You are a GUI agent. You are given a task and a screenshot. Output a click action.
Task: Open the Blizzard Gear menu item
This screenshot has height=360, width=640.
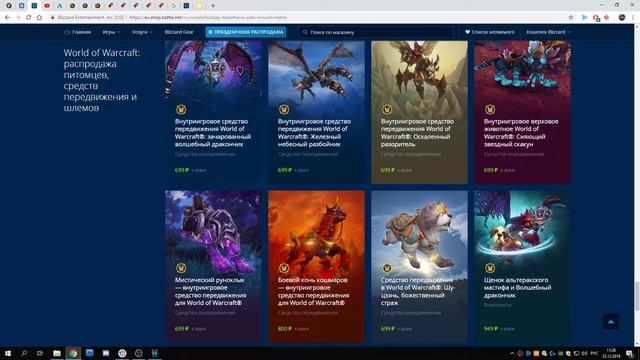coord(179,32)
